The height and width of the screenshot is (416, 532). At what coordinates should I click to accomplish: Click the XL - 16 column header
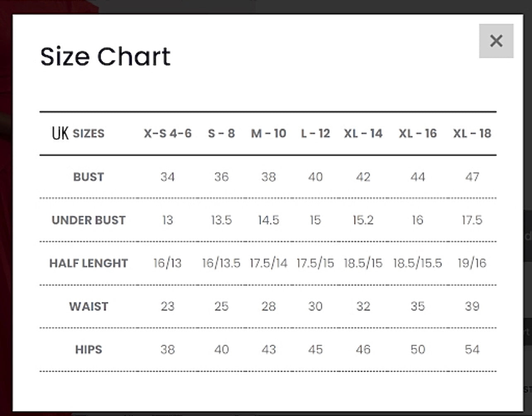(418, 133)
